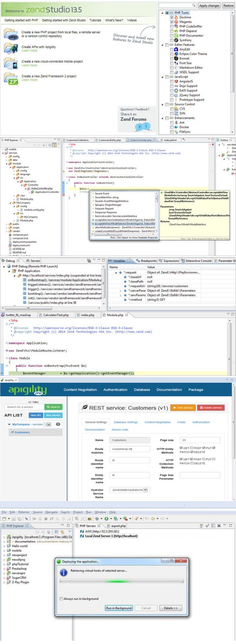This screenshot has height=644, width=236.
Task: Click the Debug view horizontal scrollbar
Action: click(x=29, y=308)
